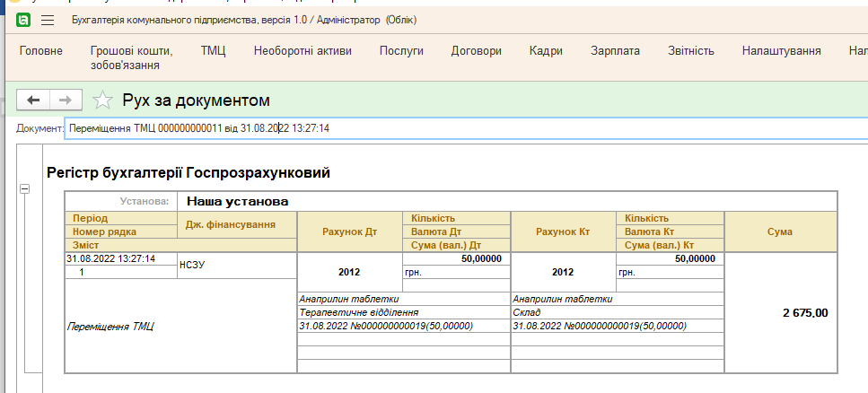Select the credit quantity 50,00000 cell
The image size is (868, 393).
tap(670, 259)
